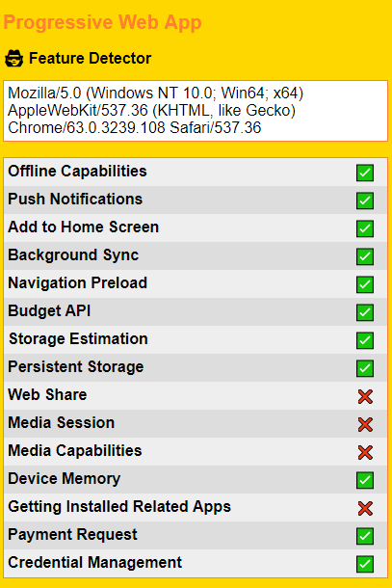Click the detective icon beside Feature Detector
The height and width of the screenshot is (588, 392).
(x=14, y=58)
